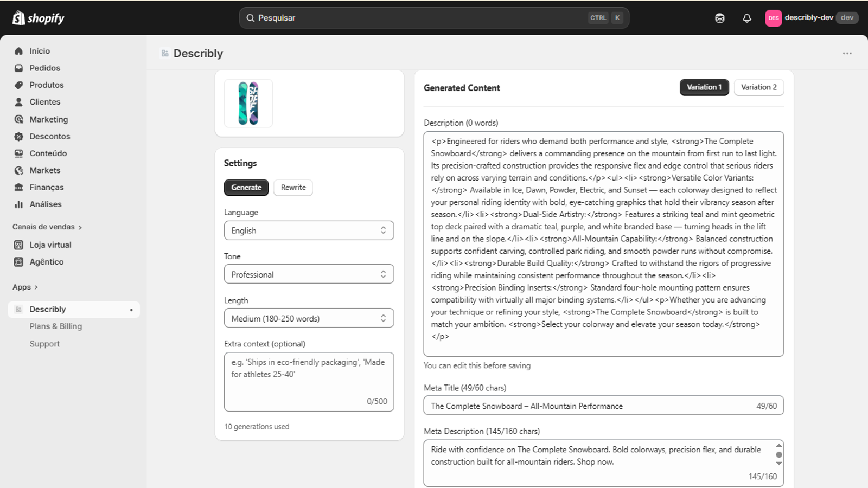Click the Conteúdo content icon
Viewport: 868px width, 488px height.
coord(19,153)
